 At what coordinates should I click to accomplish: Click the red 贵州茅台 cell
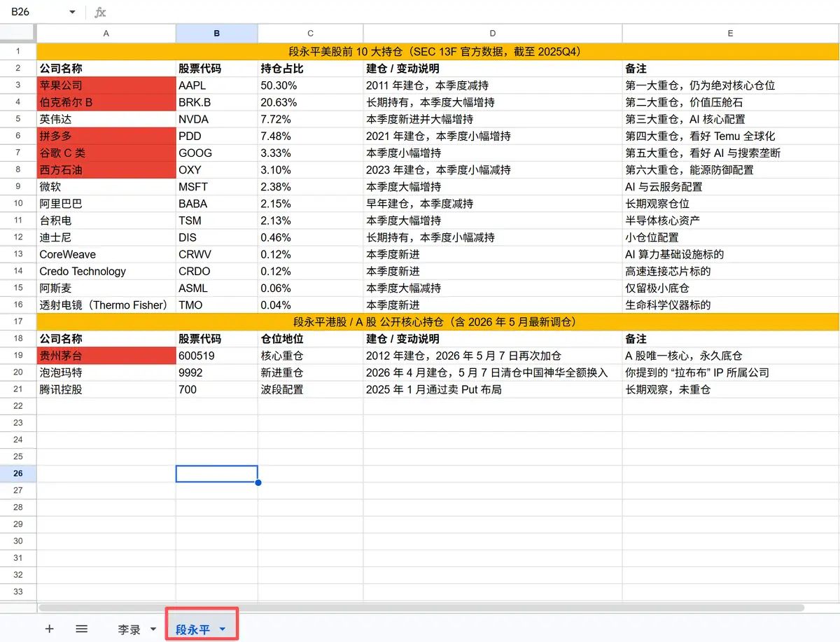click(106, 356)
